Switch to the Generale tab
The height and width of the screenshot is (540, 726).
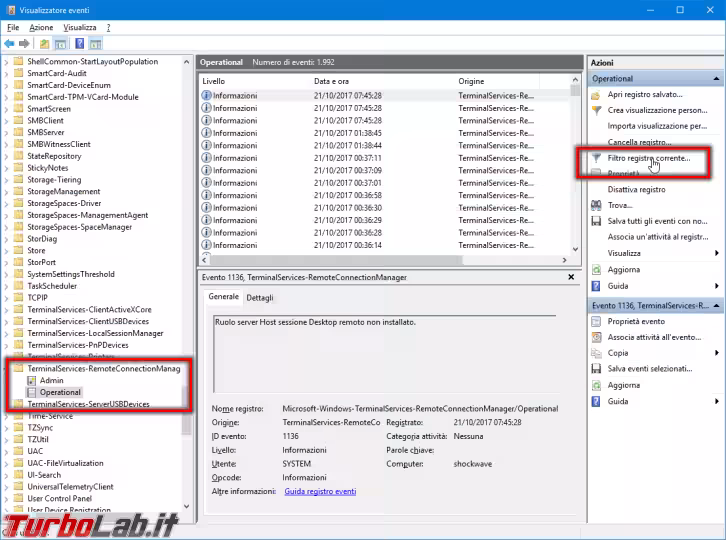click(224, 296)
